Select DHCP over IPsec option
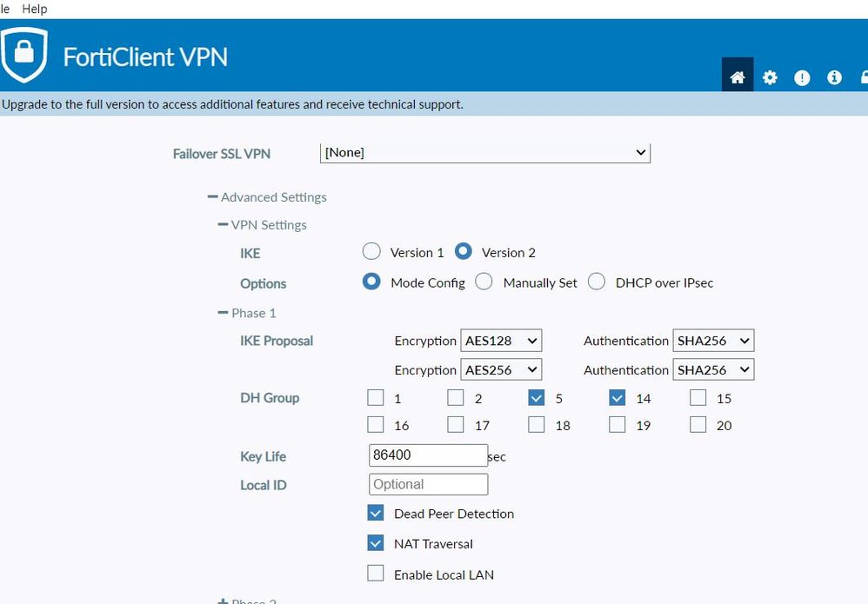Screen dimensions: 868x604 597,282
